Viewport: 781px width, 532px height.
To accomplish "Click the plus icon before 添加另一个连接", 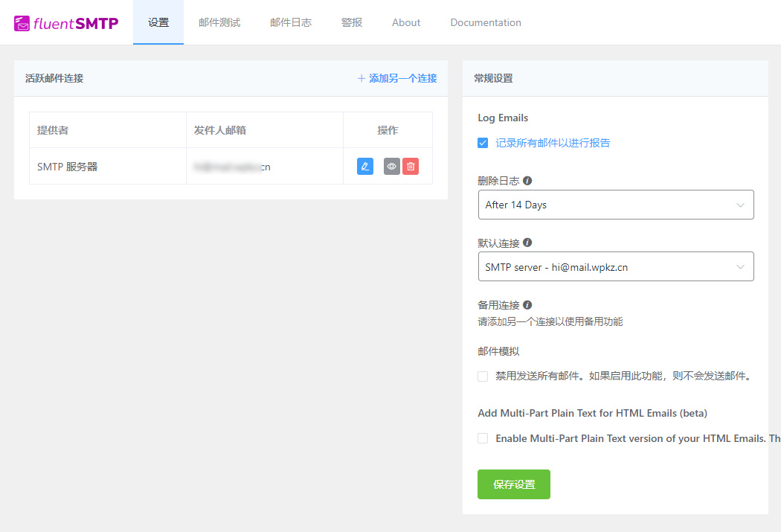I will [x=361, y=77].
